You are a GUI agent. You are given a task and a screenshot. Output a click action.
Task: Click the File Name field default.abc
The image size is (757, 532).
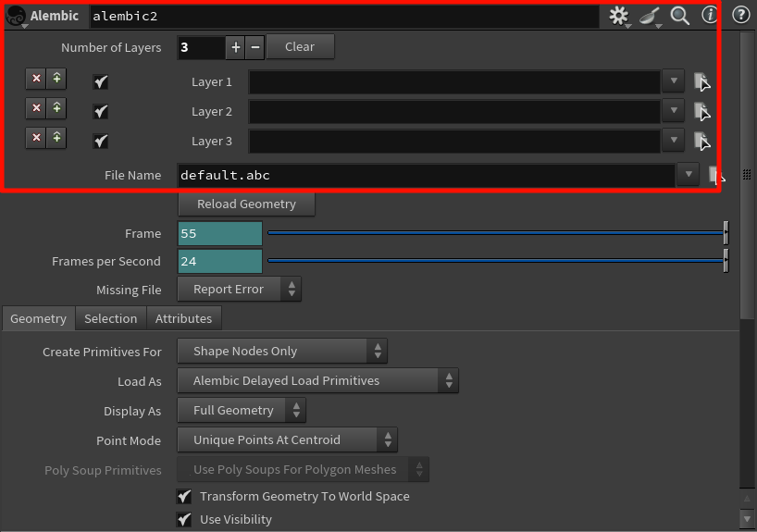click(x=427, y=175)
